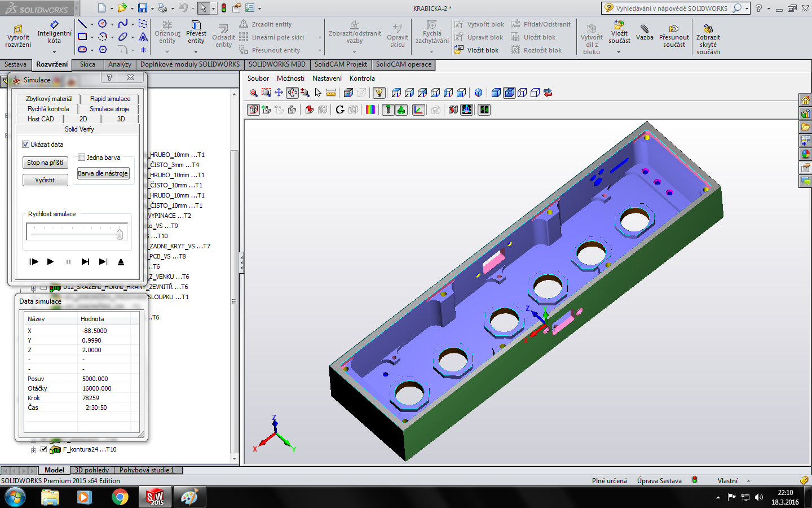This screenshot has width=812, height=508.
Task: Click the measure ruler icon
Action: [x=331, y=93]
